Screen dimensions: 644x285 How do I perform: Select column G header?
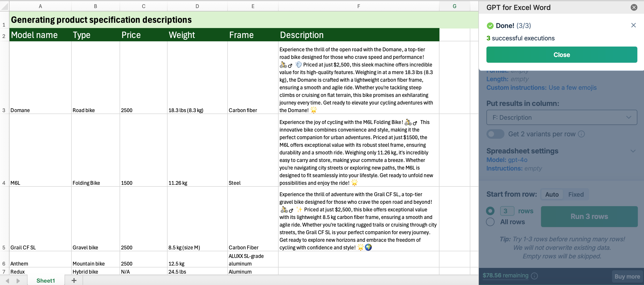click(x=454, y=6)
